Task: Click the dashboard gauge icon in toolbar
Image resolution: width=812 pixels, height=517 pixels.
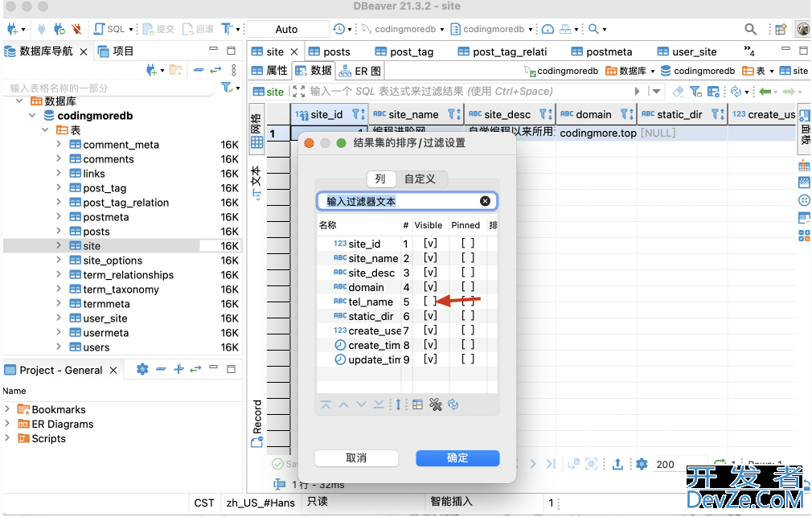Action: pyautogui.click(x=547, y=29)
